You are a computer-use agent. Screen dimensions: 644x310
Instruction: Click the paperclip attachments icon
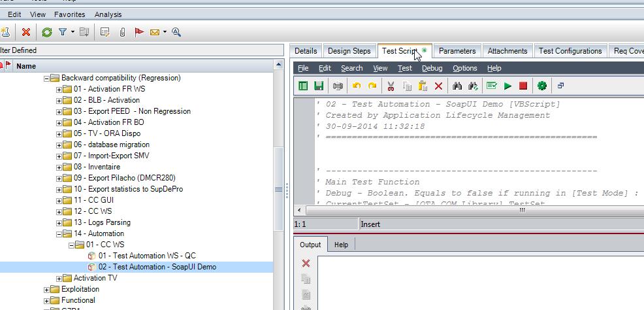point(122,32)
